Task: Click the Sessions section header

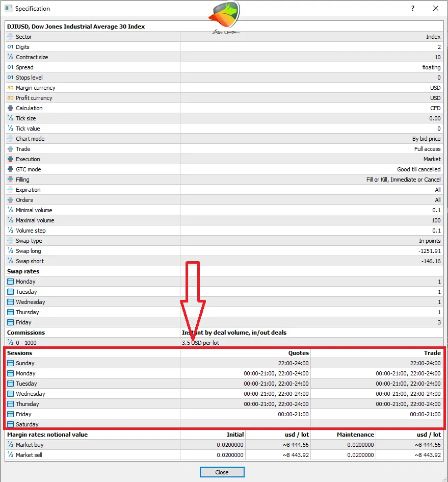Action: (20, 353)
